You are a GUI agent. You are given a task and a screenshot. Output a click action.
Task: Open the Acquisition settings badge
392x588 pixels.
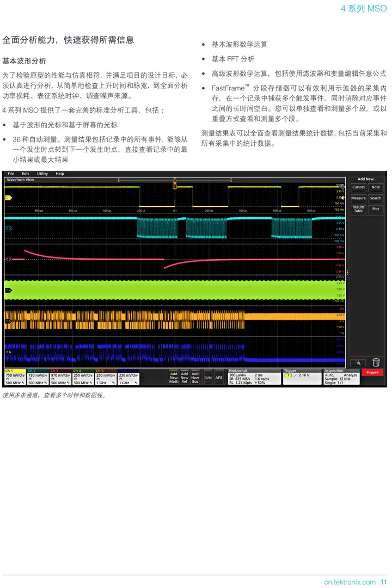pos(342,377)
